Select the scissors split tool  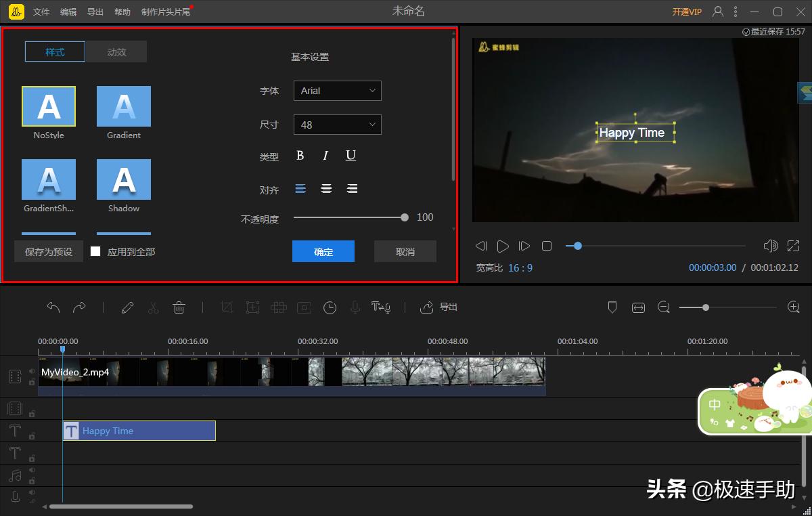click(x=153, y=307)
